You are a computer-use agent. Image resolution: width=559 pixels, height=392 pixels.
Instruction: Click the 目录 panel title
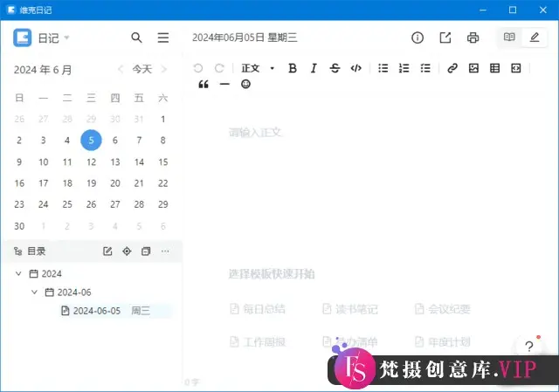(37, 251)
